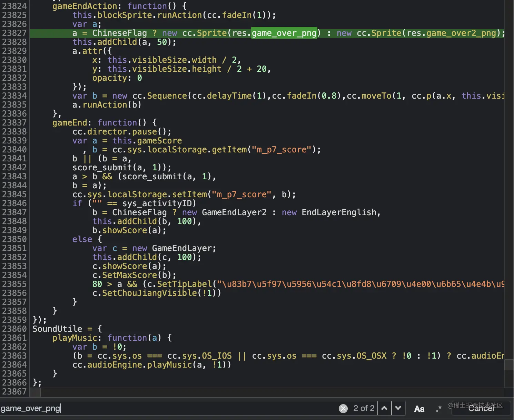Focus the search box containing game_over_png

(x=168, y=409)
